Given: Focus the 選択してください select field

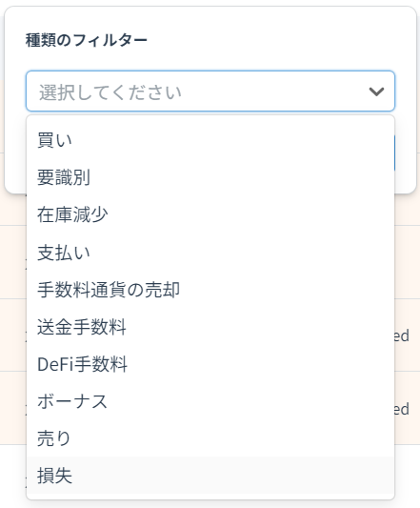Looking at the screenshot, I should [x=210, y=91].
